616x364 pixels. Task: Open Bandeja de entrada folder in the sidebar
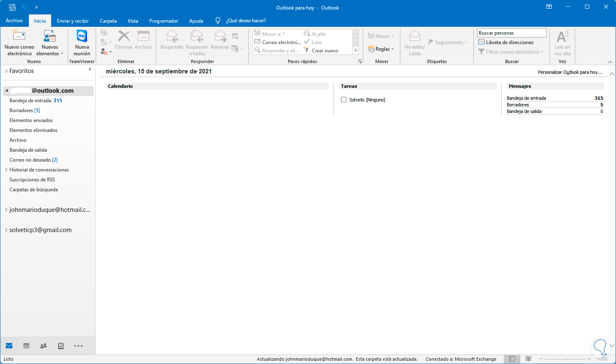(x=35, y=101)
